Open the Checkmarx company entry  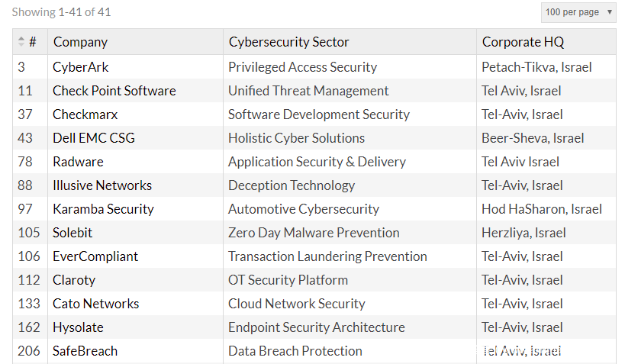pos(85,114)
